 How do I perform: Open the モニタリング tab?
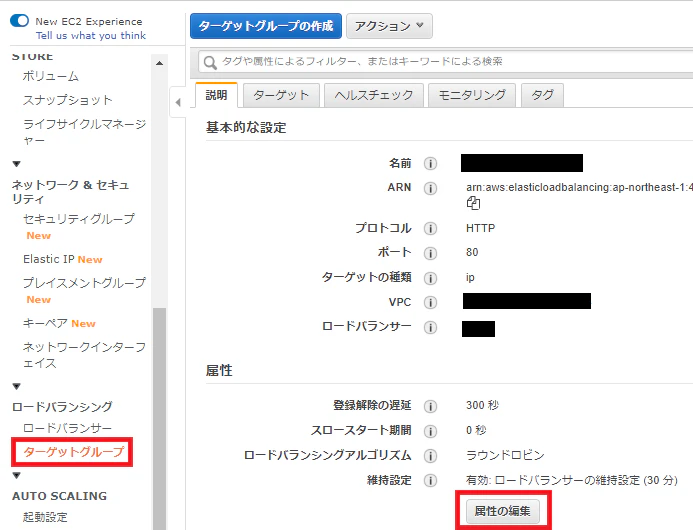472,95
